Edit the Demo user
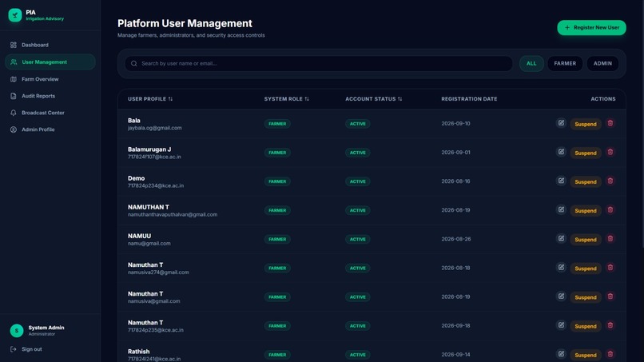 [x=561, y=181]
